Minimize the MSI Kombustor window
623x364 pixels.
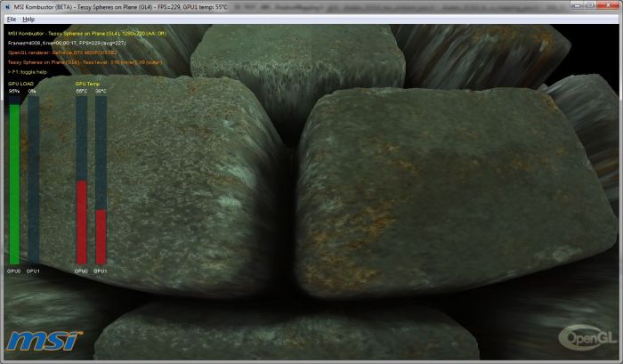pyautogui.click(x=578, y=4)
